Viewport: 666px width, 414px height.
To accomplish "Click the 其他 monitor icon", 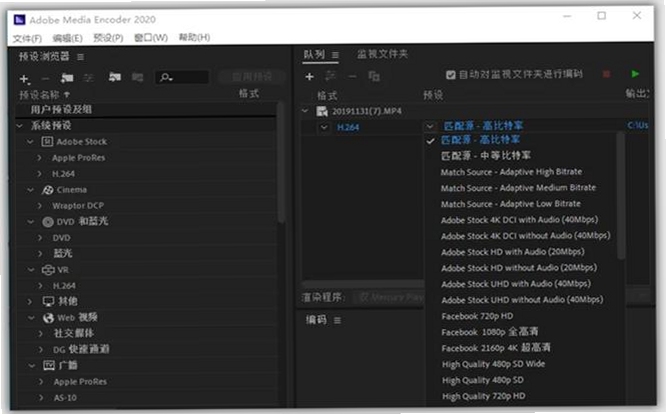I will click(48, 301).
